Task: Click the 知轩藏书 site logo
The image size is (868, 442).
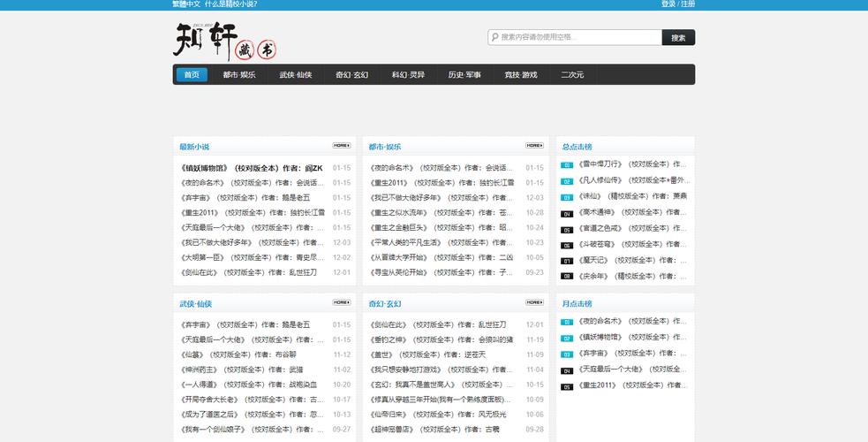Action: point(230,40)
